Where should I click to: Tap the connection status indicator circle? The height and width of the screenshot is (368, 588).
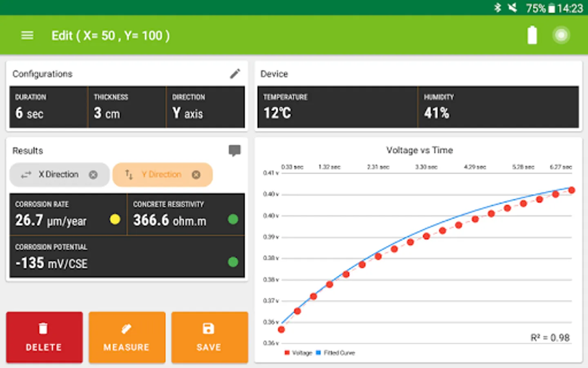561,35
